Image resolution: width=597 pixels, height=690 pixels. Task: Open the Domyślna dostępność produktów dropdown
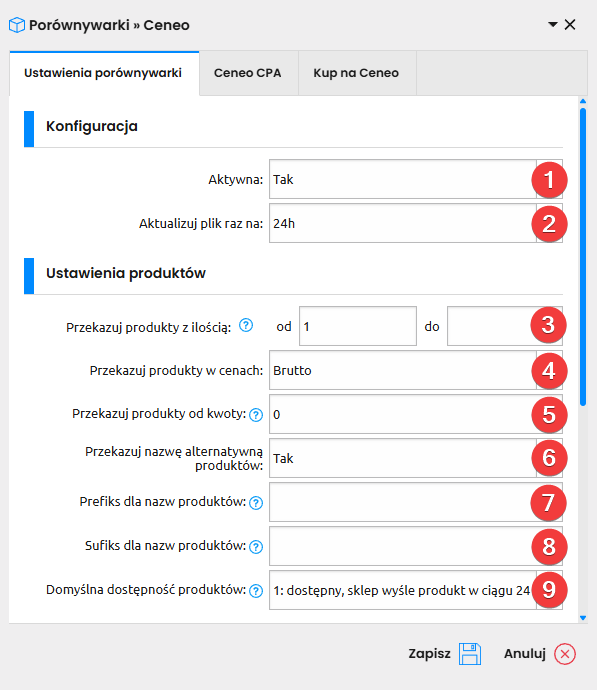point(416,590)
